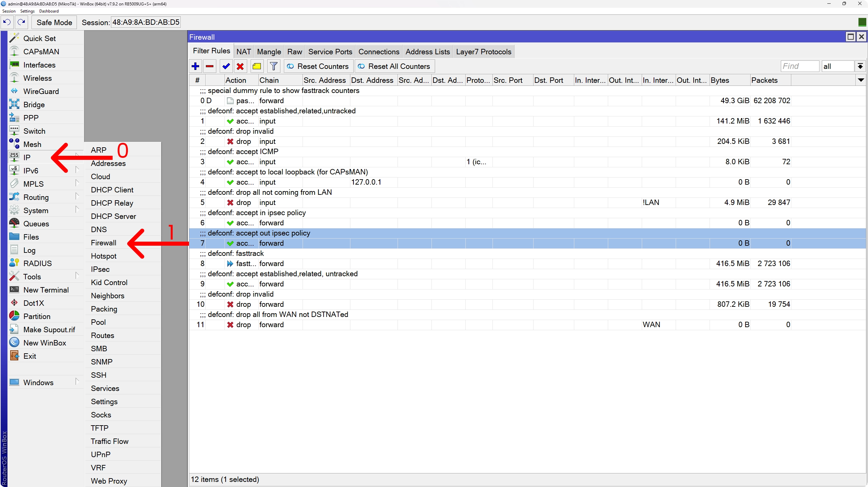Disable the selected rule with red X
868x487 pixels.
point(240,66)
